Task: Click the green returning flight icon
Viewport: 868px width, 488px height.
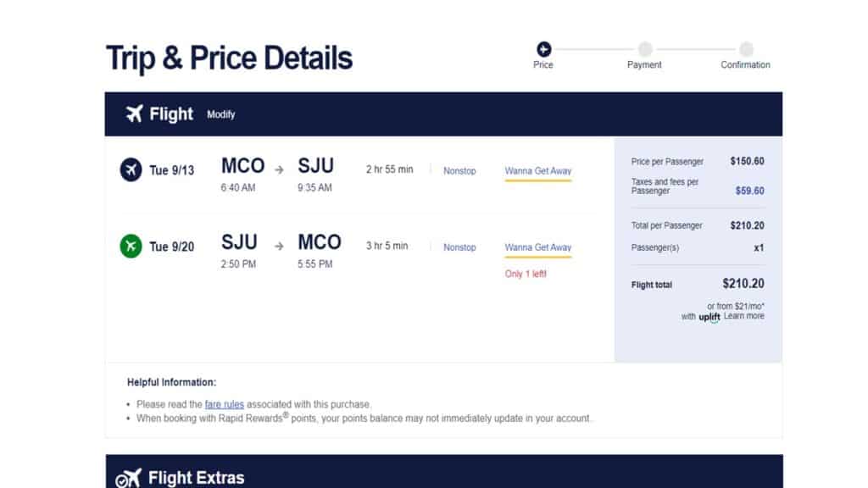Action: (x=131, y=247)
